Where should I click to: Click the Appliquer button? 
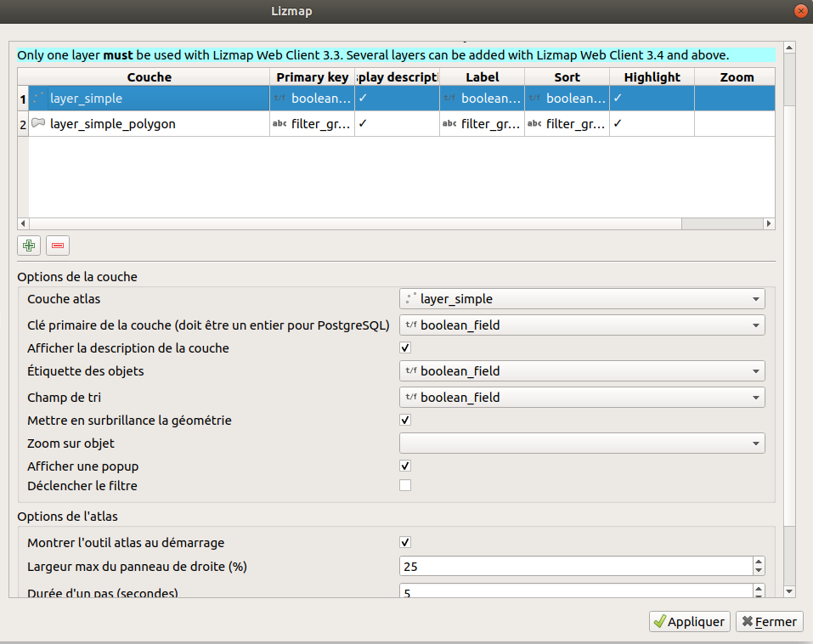click(689, 621)
